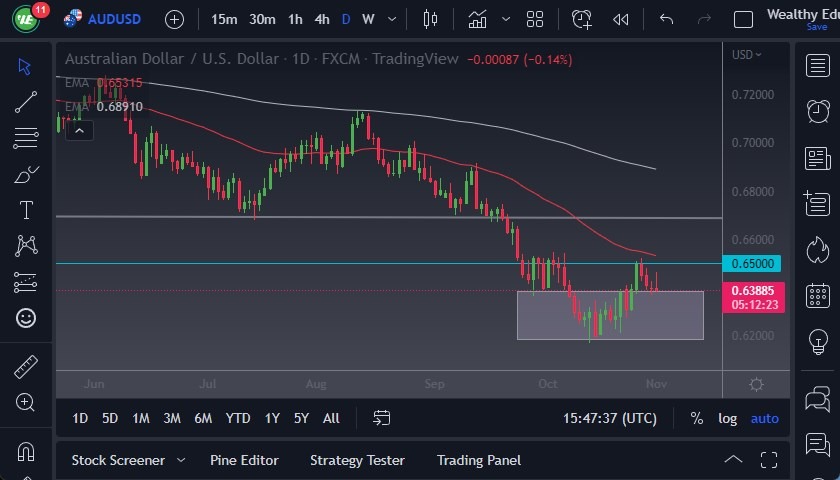Open the candlestick chart style icon
The width and height of the screenshot is (840, 480).
[x=431, y=19]
